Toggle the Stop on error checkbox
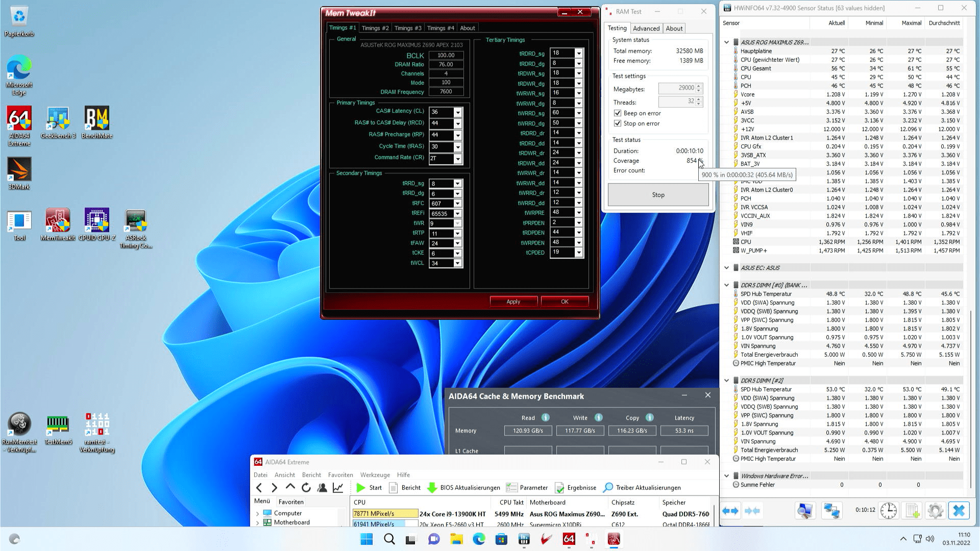The image size is (980, 551). [x=618, y=123]
